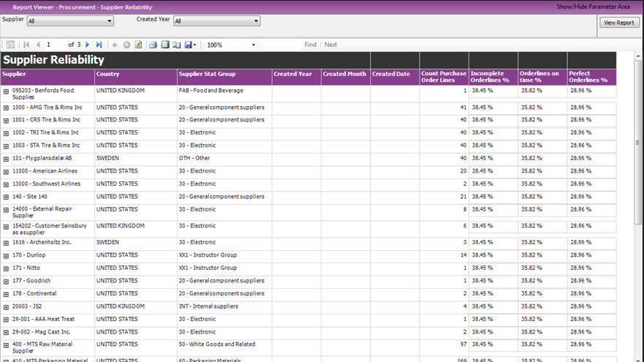Viewport: 644px width, 362px height.
Task: Expand the 1000 - AMG Tire & Rims row
Action: click(6, 108)
